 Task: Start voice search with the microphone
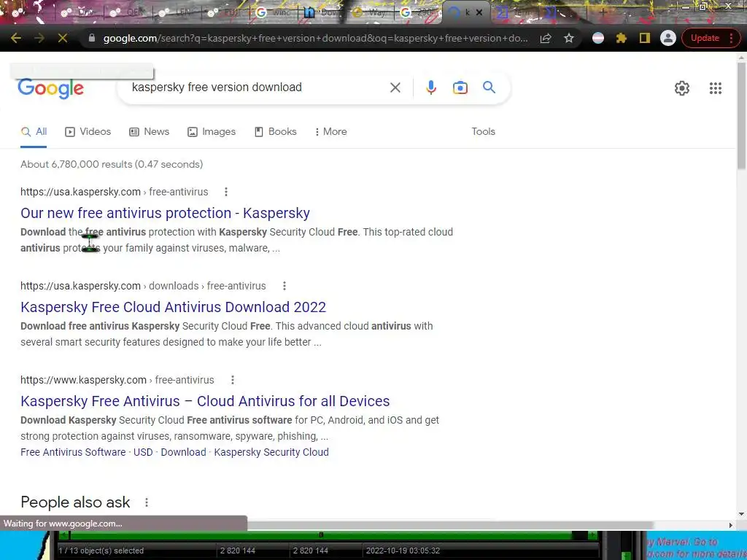click(431, 87)
